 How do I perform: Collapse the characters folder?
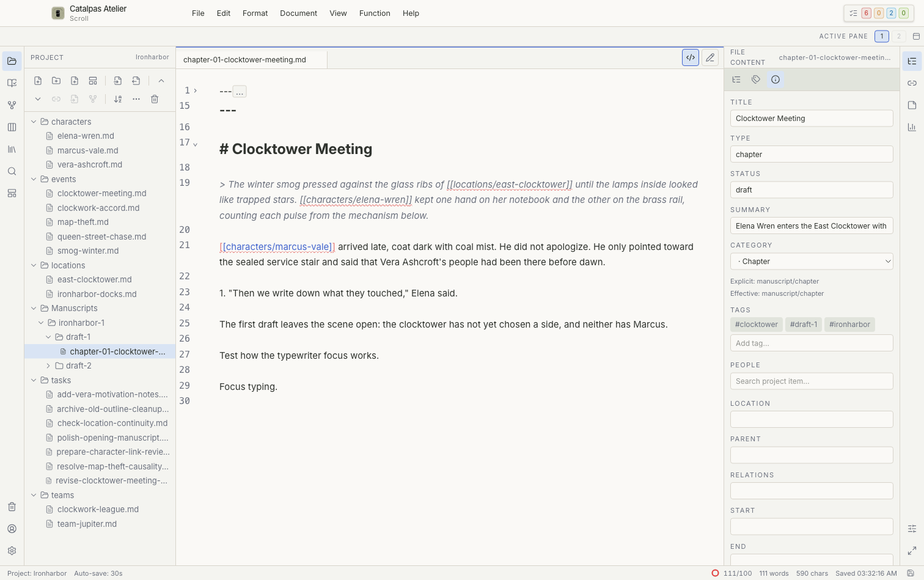tap(34, 122)
